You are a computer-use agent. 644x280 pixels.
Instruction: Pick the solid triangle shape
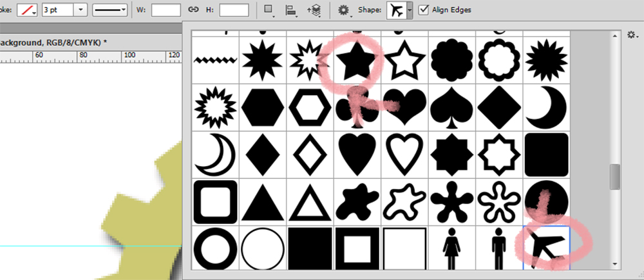click(x=263, y=202)
